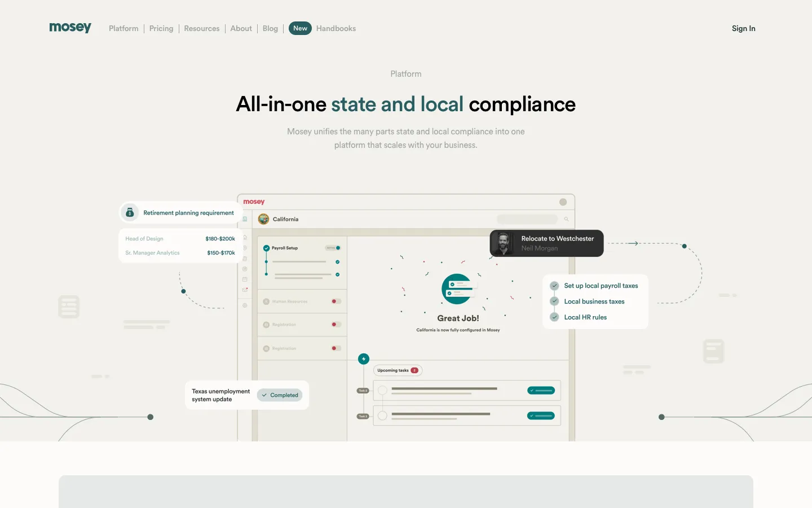Click the search magnifier icon in the mockup
Screen dimensions: 812x508
click(x=566, y=219)
